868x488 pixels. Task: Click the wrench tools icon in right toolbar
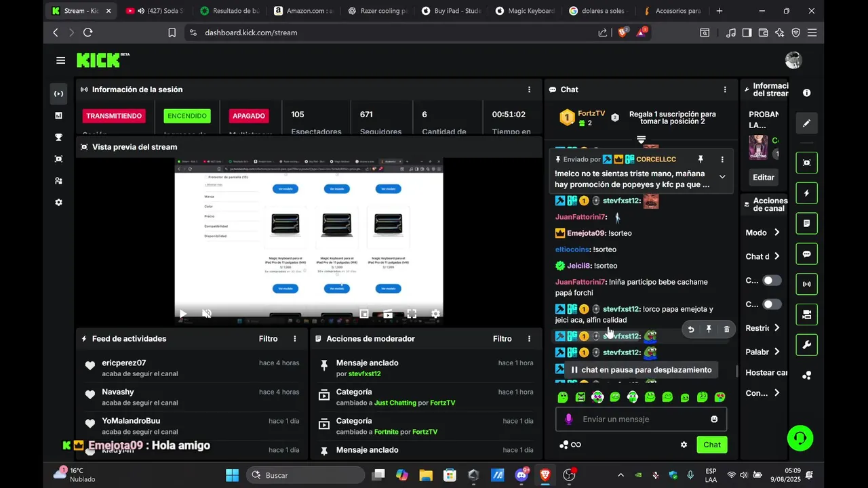(x=807, y=345)
